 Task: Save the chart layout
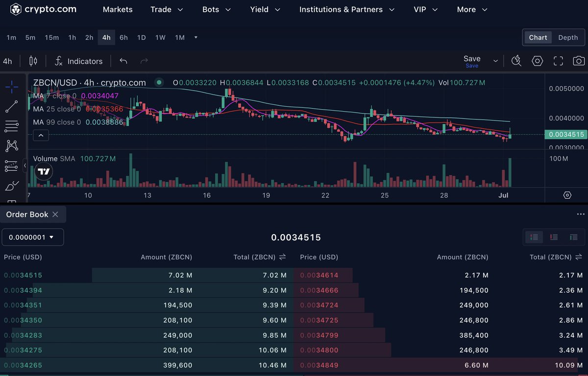tap(472, 61)
